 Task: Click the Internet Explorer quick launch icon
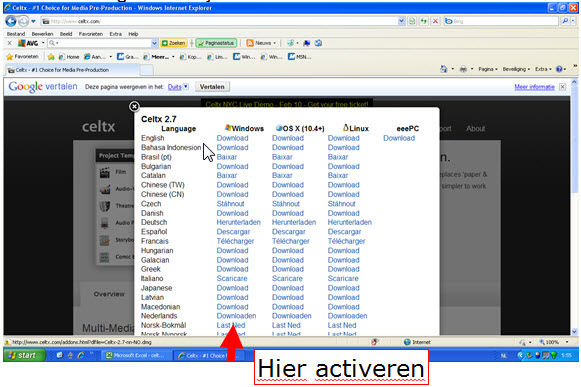(x=80, y=355)
